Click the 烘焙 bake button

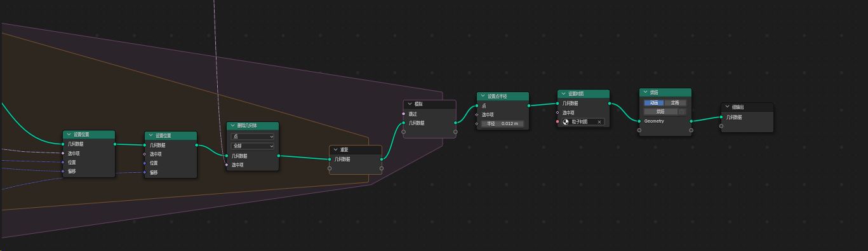point(660,111)
